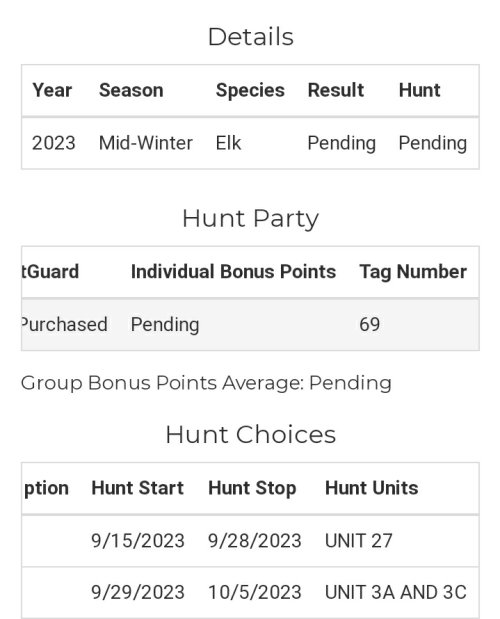The width and height of the screenshot is (500, 619).
Task: Click the Tag Number column header
Action: [x=413, y=272]
